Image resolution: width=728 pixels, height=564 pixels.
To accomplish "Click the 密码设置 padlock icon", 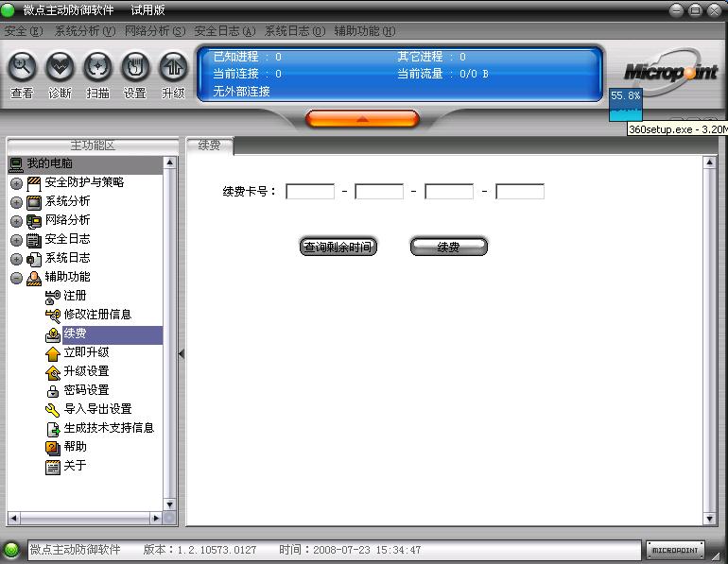I will click(53, 391).
